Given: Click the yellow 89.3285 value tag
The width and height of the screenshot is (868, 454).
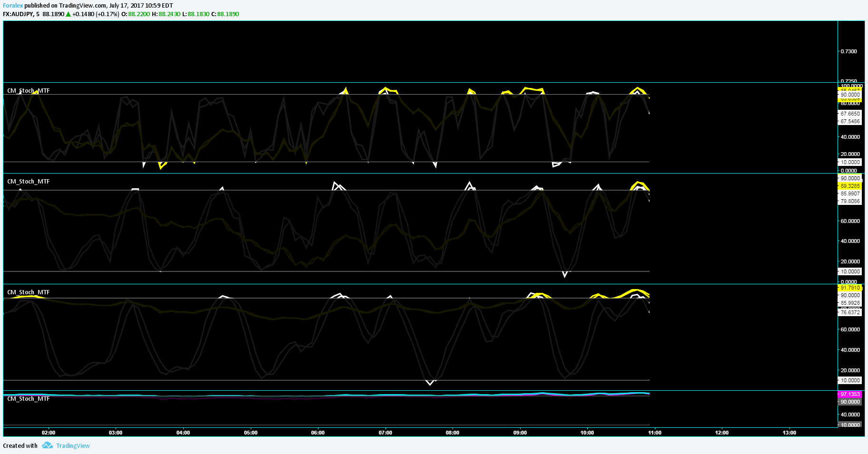Looking at the screenshot, I should point(850,186).
